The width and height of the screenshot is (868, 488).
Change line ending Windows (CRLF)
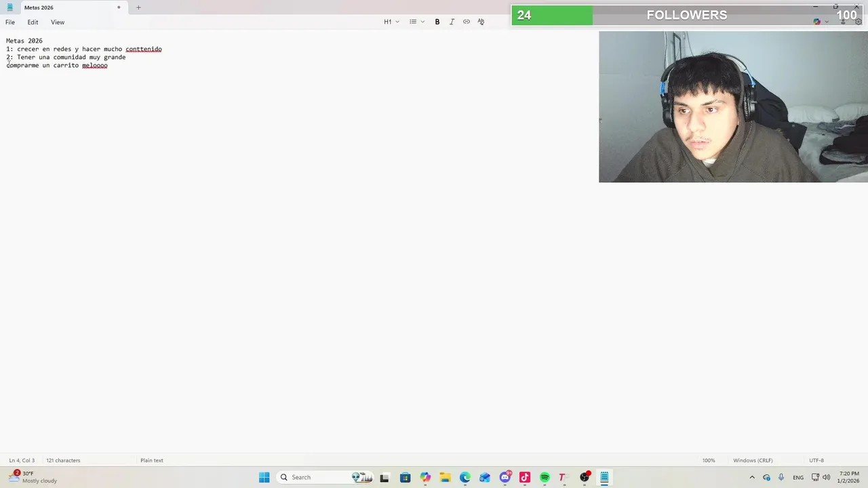click(x=753, y=460)
